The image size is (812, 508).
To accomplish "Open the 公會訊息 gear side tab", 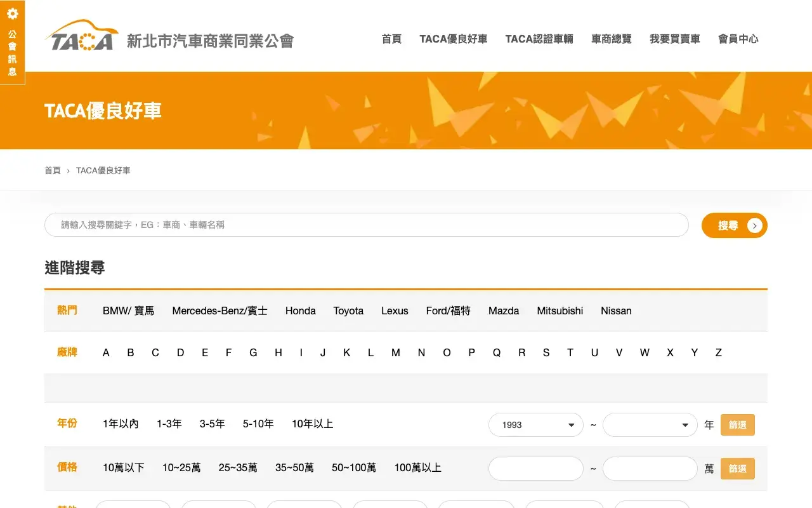I will 12,42.
